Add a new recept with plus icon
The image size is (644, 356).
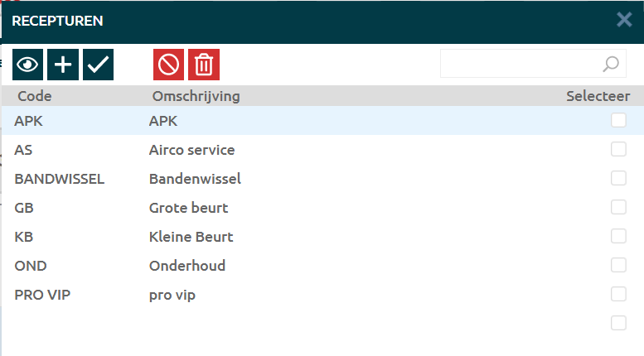63,65
